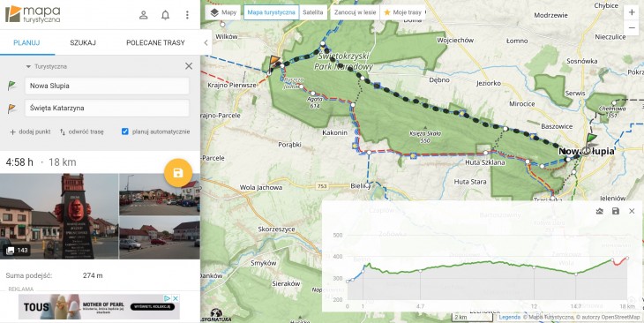
Task: Toggle planuj automatycznie checkbox
Action: 125,131
